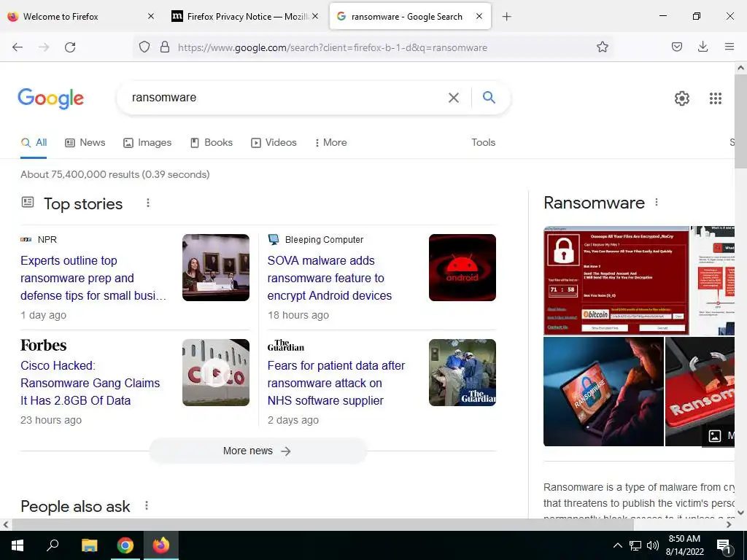Click the More news button
Image resolution: width=747 pixels, height=560 pixels.
258,451
